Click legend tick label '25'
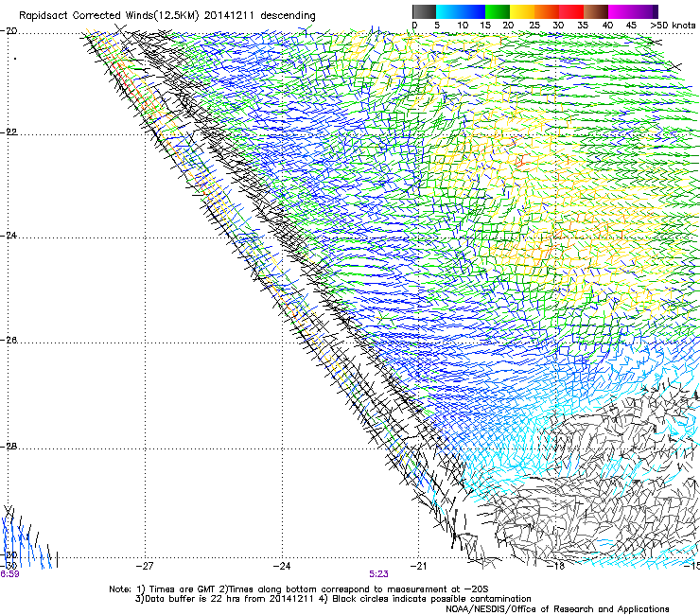 coord(534,26)
